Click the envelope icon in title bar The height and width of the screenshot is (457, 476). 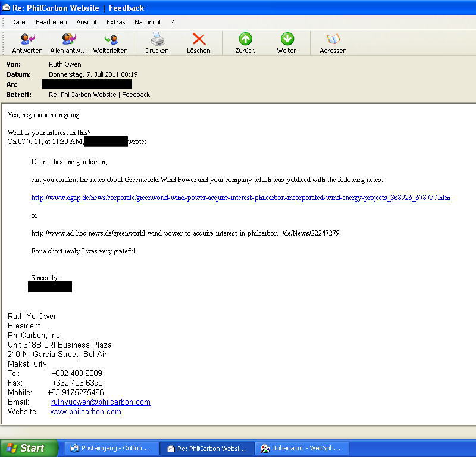point(6,7)
